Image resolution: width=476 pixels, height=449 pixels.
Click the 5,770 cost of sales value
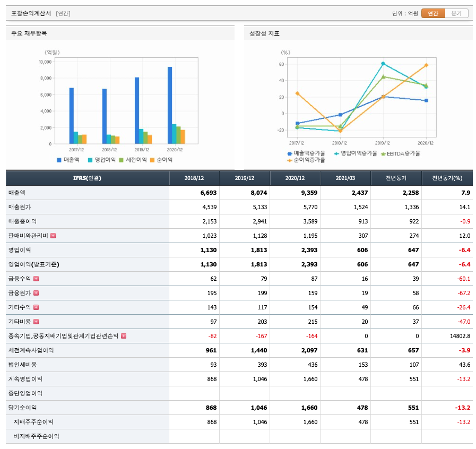click(310, 207)
